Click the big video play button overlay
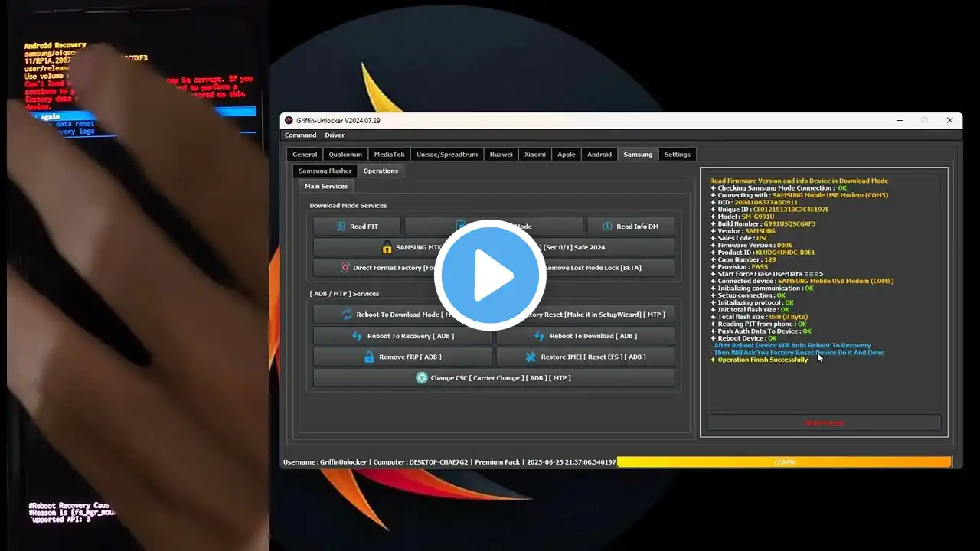This screenshot has width=980, height=551. click(490, 275)
